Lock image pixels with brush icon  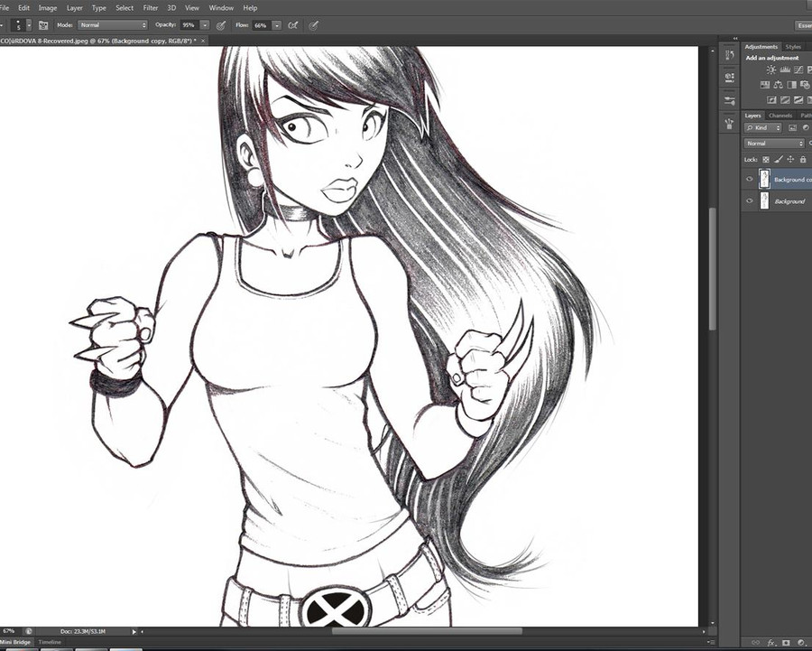[779, 160]
